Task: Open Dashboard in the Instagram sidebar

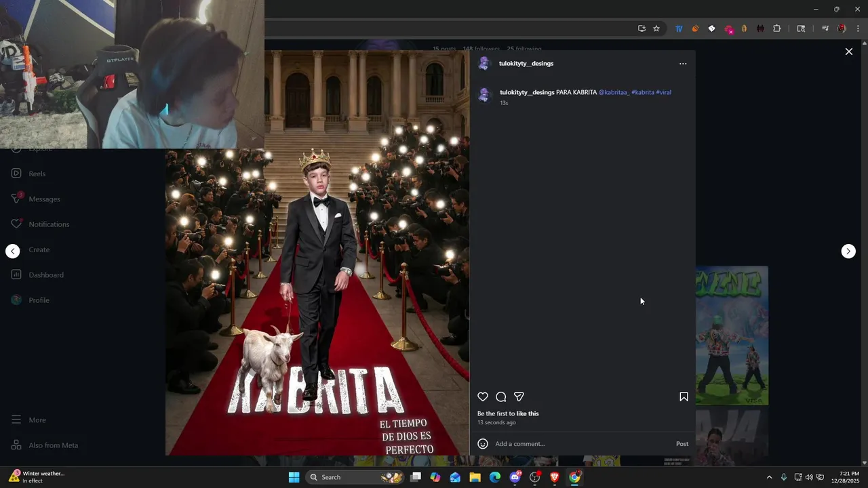Action: [x=46, y=275]
